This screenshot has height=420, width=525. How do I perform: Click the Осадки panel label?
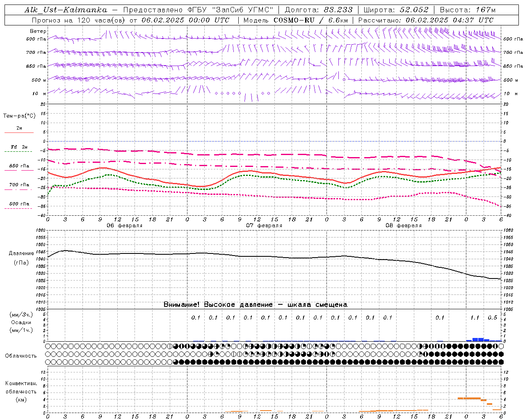[x=21, y=322]
